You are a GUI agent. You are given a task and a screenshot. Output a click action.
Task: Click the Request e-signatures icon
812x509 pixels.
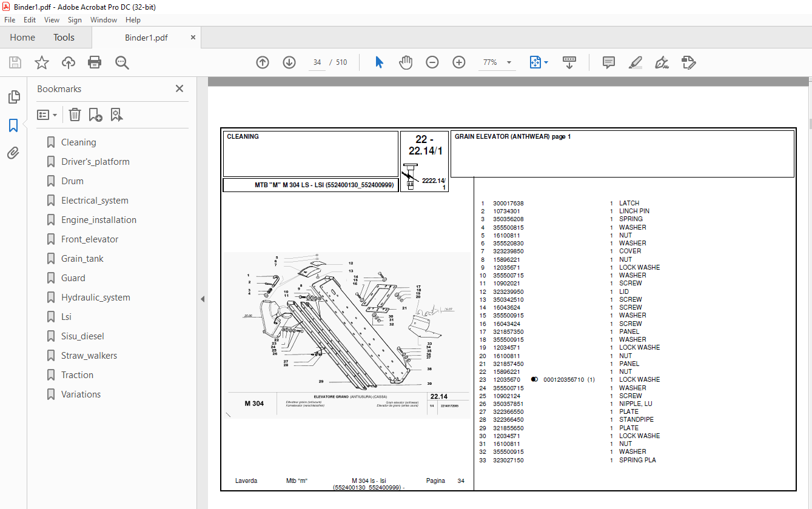688,62
